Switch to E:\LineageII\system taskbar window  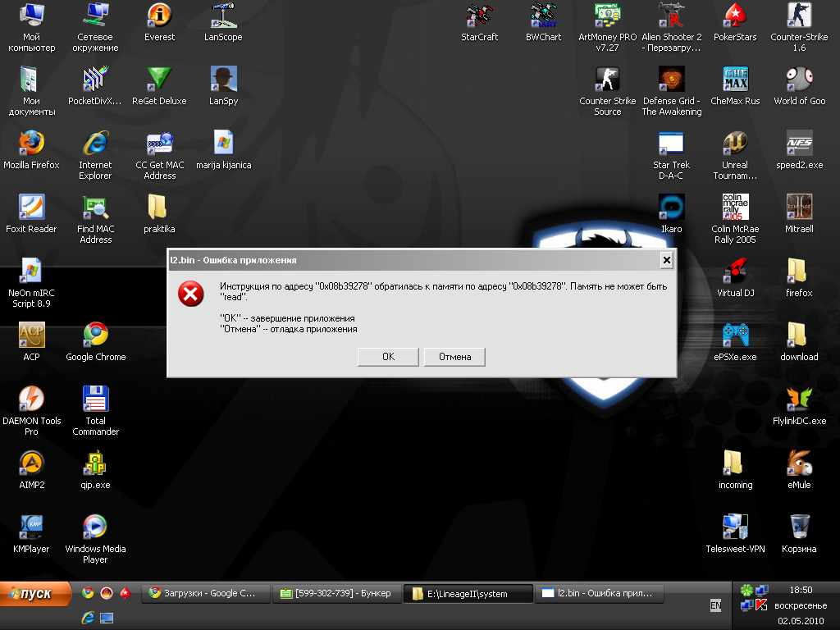point(468,594)
